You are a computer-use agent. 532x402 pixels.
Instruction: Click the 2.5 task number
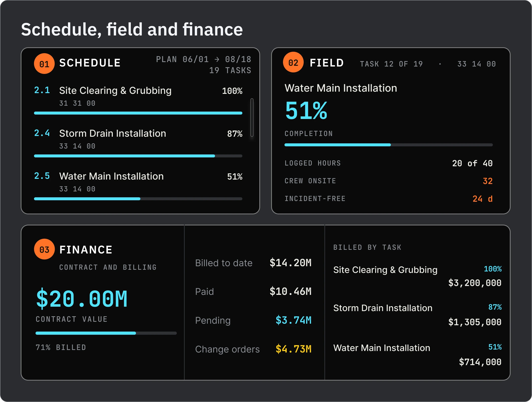(42, 176)
